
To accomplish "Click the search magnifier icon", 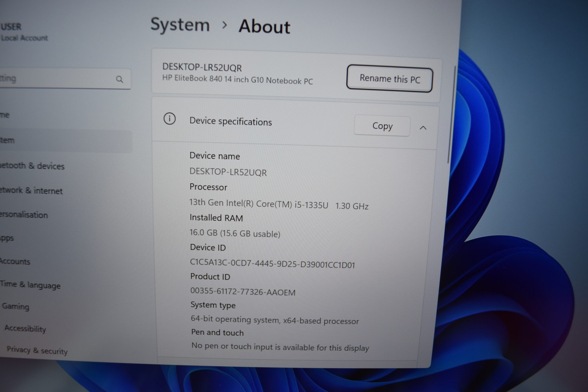I will click(119, 79).
